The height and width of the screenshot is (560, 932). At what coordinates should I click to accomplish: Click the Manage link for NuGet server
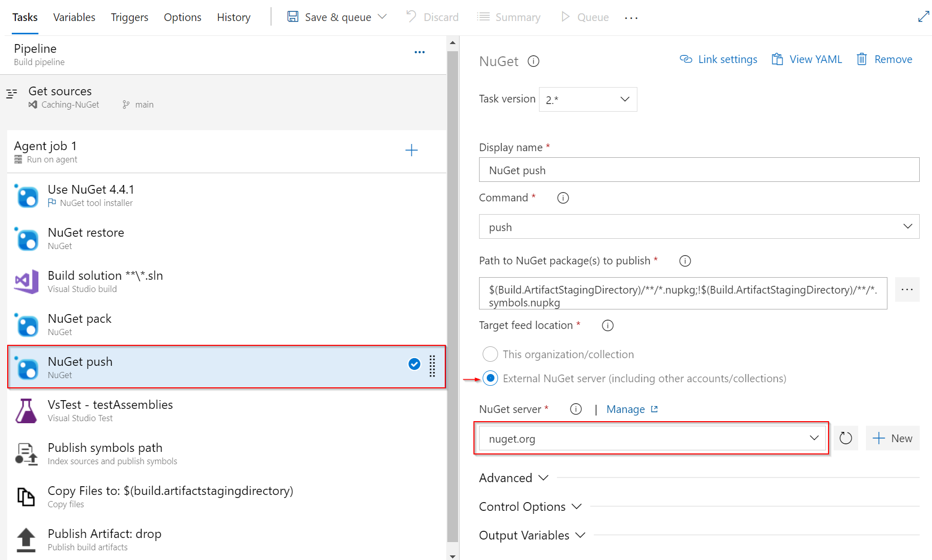pyautogui.click(x=626, y=409)
